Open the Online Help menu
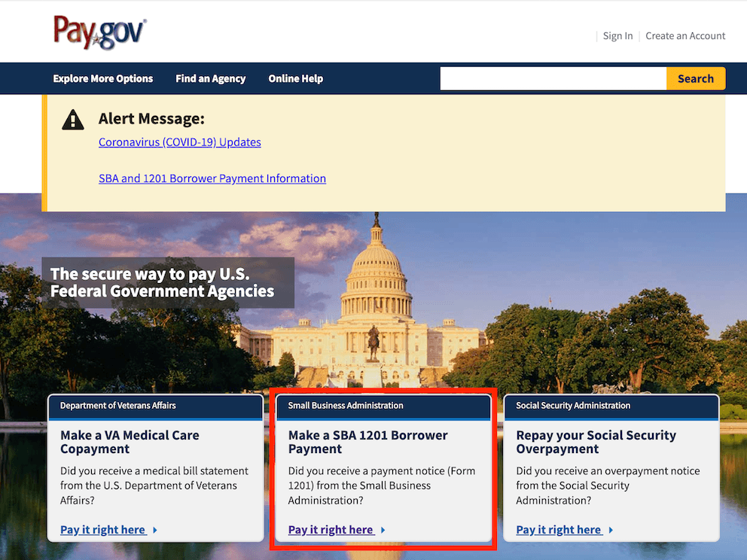The height and width of the screenshot is (560, 747). 296,78
